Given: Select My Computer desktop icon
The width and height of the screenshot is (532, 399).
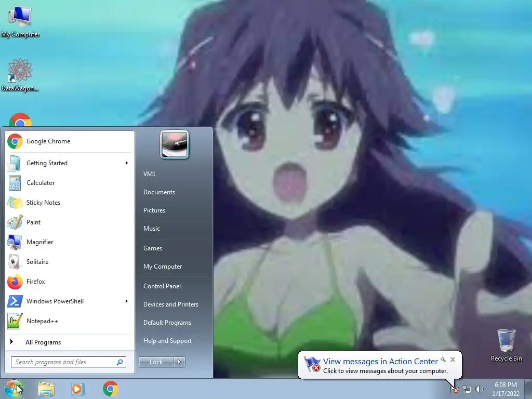Looking at the screenshot, I should pos(20,22).
